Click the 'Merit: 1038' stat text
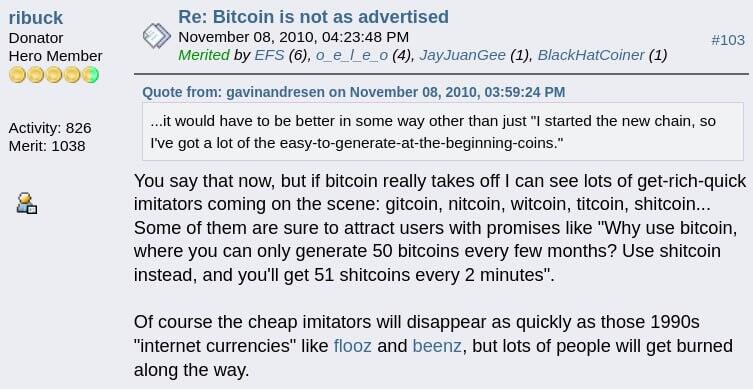 click(x=47, y=146)
